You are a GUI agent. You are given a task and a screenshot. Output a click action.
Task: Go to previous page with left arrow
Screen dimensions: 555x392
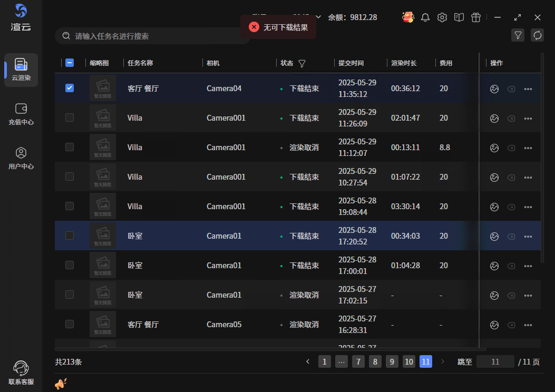point(308,361)
